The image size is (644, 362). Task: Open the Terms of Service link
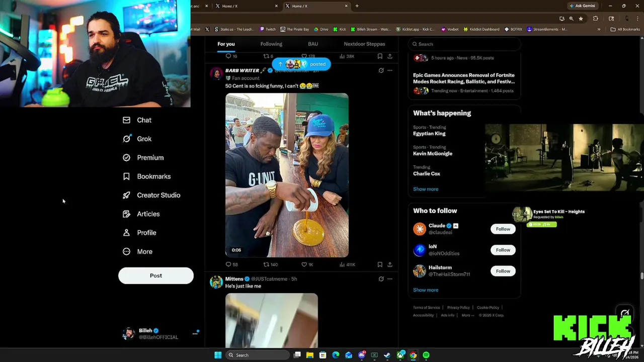[426, 308]
